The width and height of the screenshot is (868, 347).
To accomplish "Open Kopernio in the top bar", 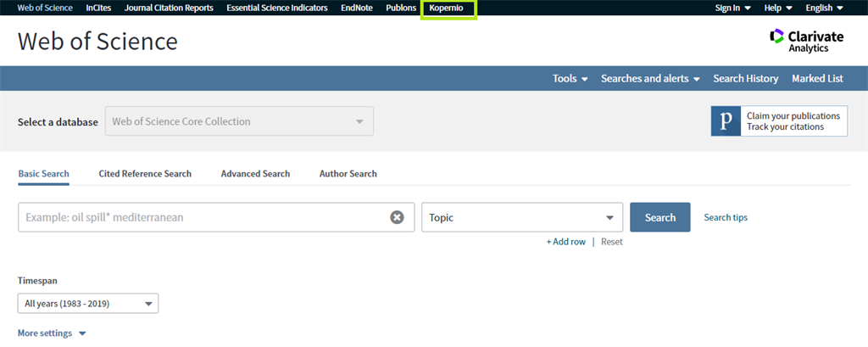I will pyautogui.click(x=446, y=8).
